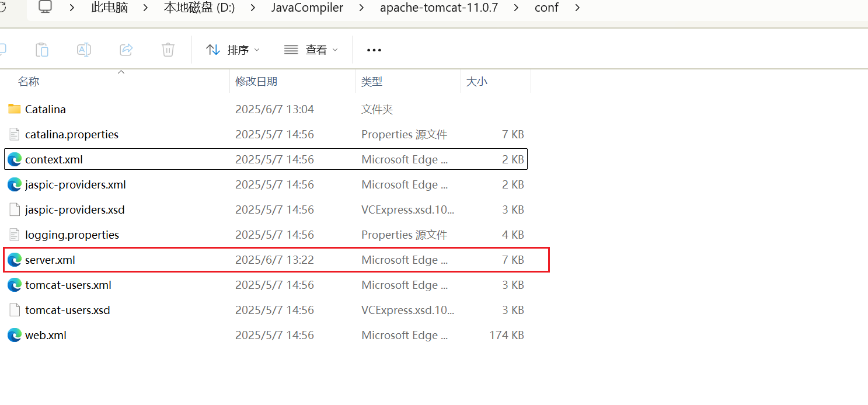This screenshot has width=868, height=405.
Task: Click the logging.properties file icon
Action: click(x=15, y=235)
